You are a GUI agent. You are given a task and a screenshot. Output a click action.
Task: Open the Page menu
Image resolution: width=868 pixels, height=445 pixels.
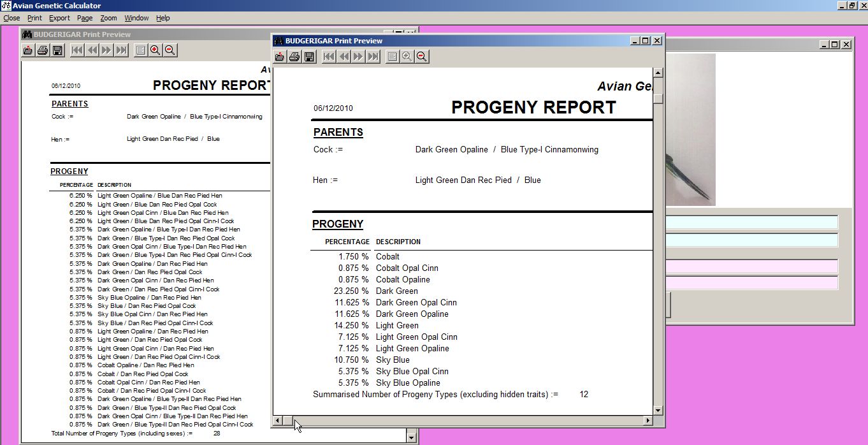85,18
